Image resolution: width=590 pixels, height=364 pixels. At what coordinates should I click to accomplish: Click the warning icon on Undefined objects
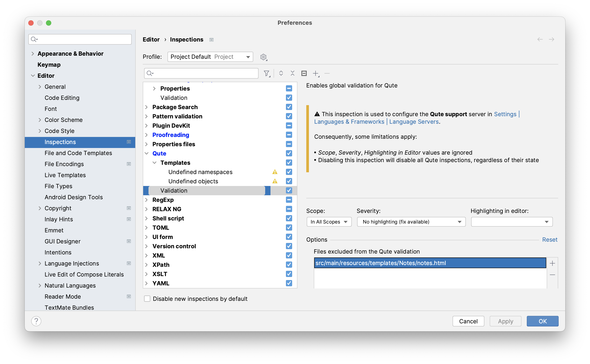(x=275, y=181)
